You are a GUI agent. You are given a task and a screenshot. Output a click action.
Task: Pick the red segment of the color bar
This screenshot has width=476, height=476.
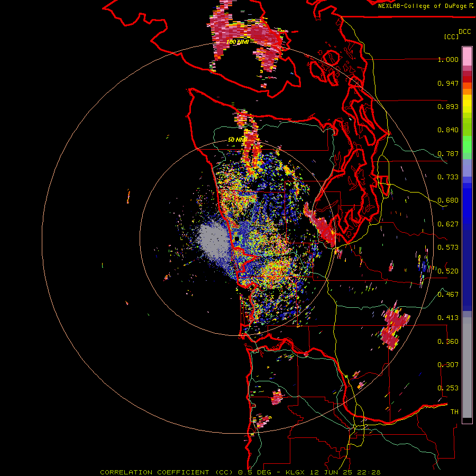click(467, 79)
